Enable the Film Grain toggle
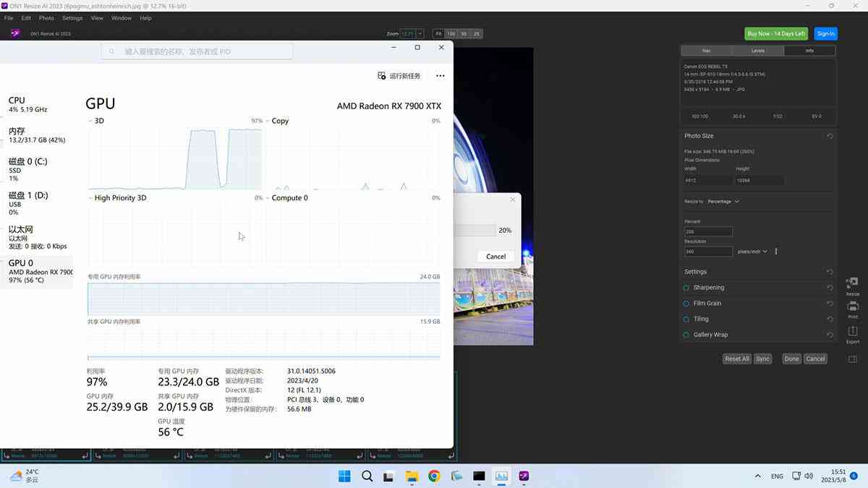Viewport: 868px width, 488px height. (686, 304)
